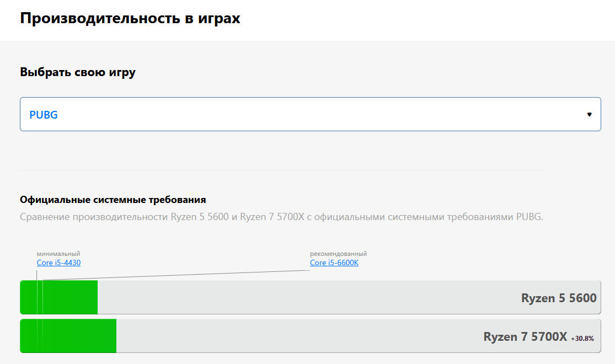Open the Core i5-4430 minimum requirement link
The height and width of the screenshot is (364, 615).
tap(58, 263)
